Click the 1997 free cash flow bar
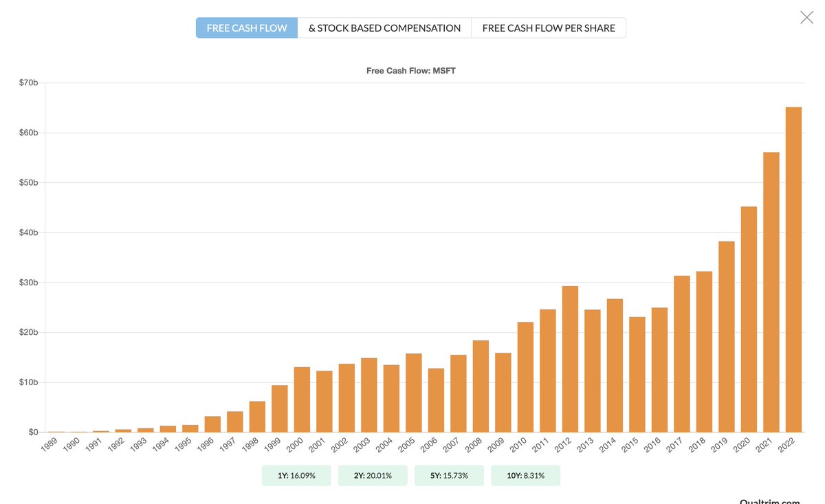825x504 pixels. [x=235, y=422]
